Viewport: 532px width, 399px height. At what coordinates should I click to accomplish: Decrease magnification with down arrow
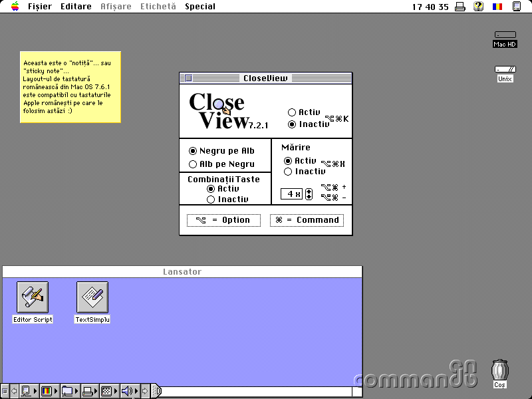tap(309, 197)
